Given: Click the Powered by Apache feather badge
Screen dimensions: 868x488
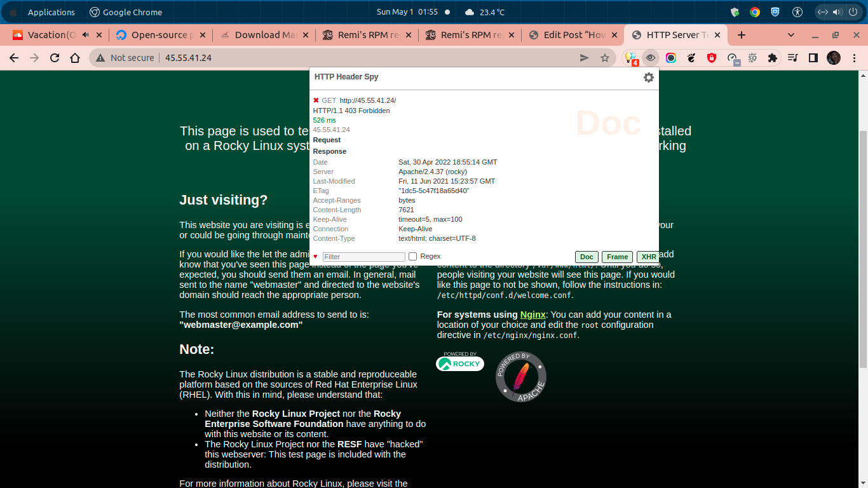Looking at the screenshot, I should click(521, 377).
